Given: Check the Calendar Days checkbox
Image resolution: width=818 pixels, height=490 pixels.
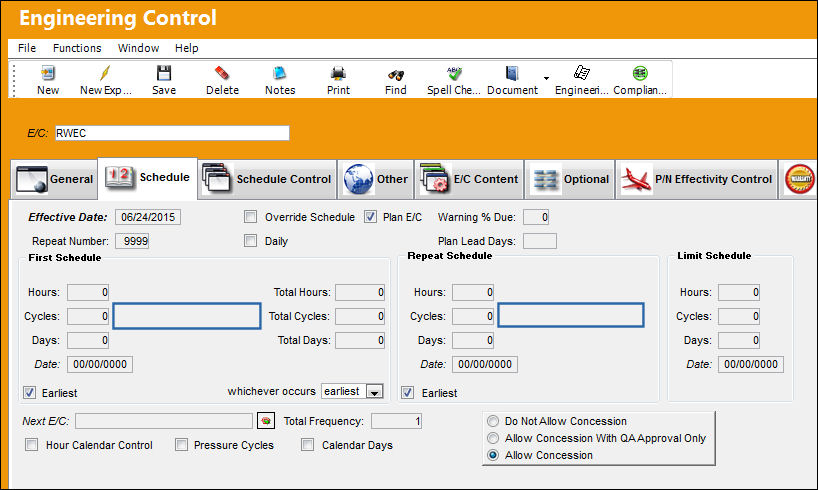Looking at the screenshot, I should coord(308,445).
